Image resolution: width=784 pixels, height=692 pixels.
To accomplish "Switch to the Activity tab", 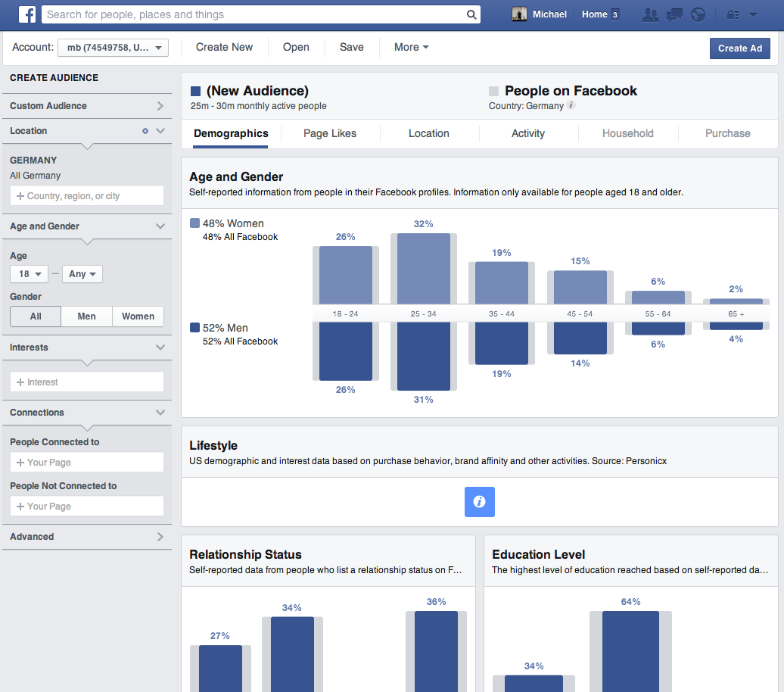I will pos(528,133).
